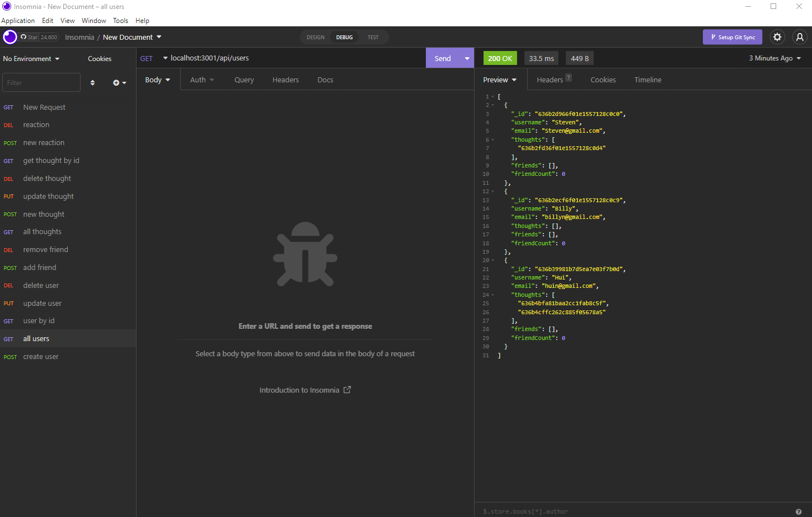Enable DEBUG mode
The width and height of the screenshot is (812, 517).
click(x=344, y=37)
